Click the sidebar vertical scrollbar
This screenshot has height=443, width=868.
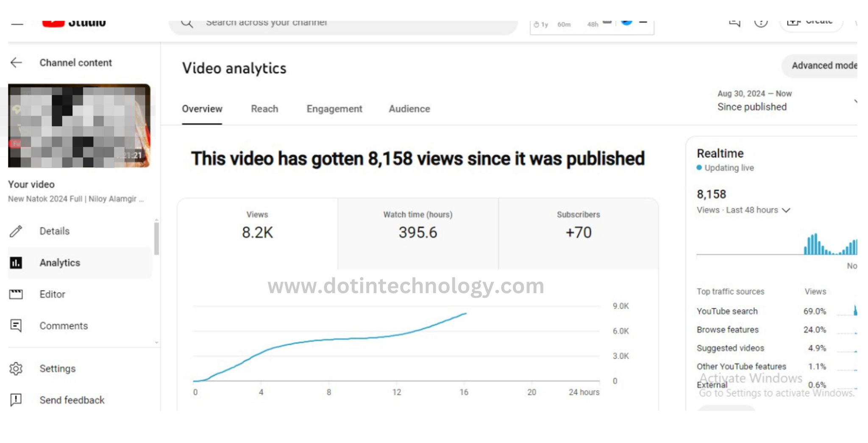(156, 239)
